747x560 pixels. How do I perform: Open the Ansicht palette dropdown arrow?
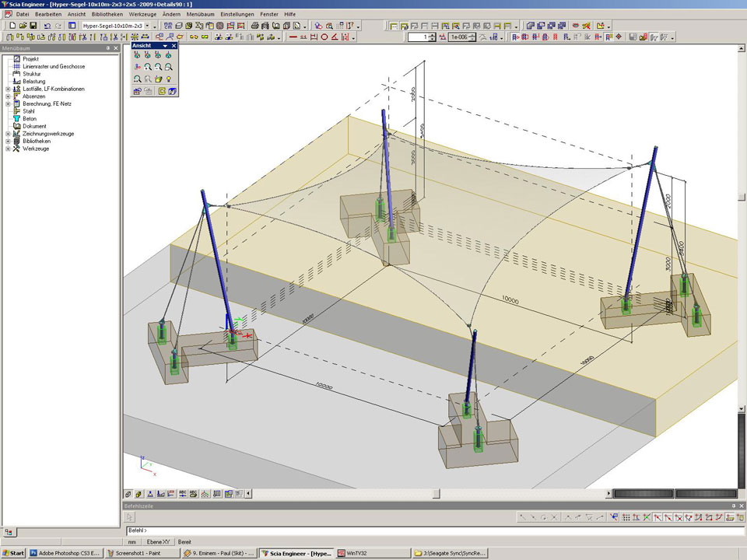[165, 46]
